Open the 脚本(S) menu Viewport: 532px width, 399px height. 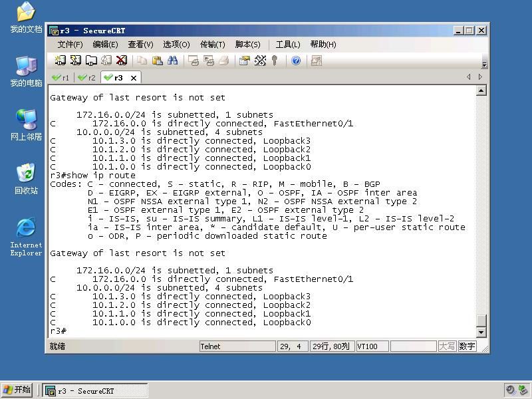click(247, 45)
